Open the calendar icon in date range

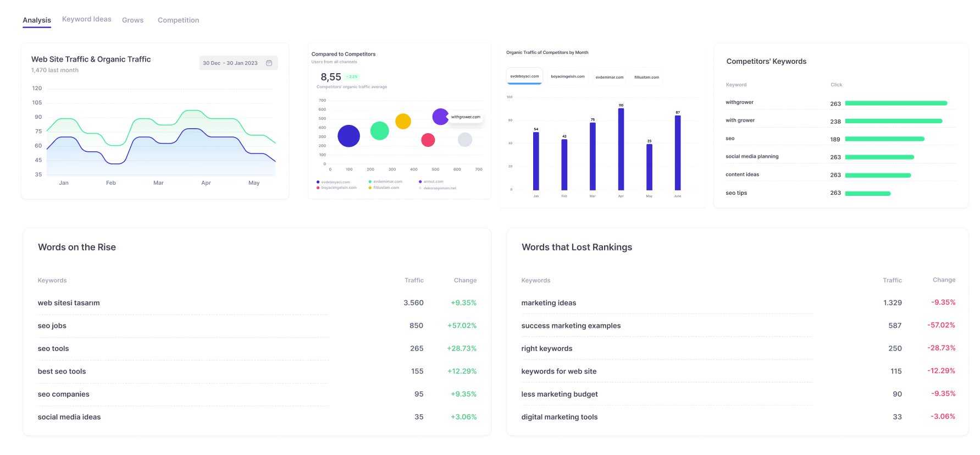[x=269, y=63]
